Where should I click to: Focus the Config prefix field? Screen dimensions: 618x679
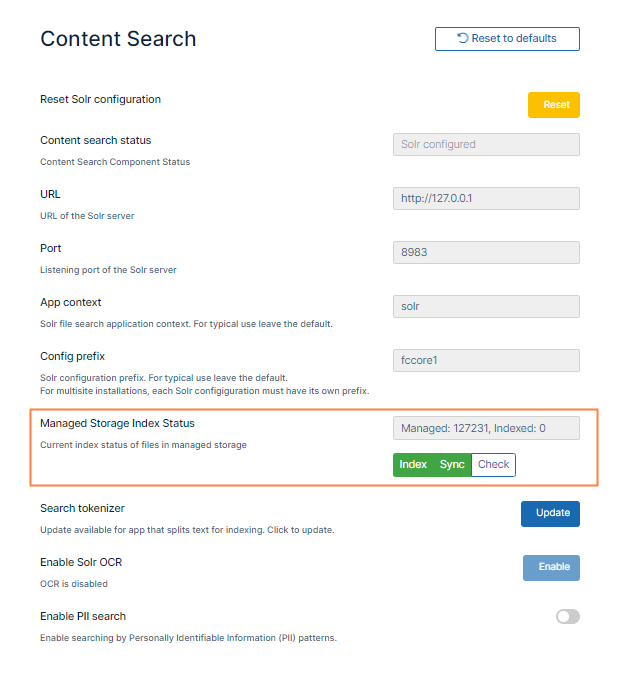point(486,360)
